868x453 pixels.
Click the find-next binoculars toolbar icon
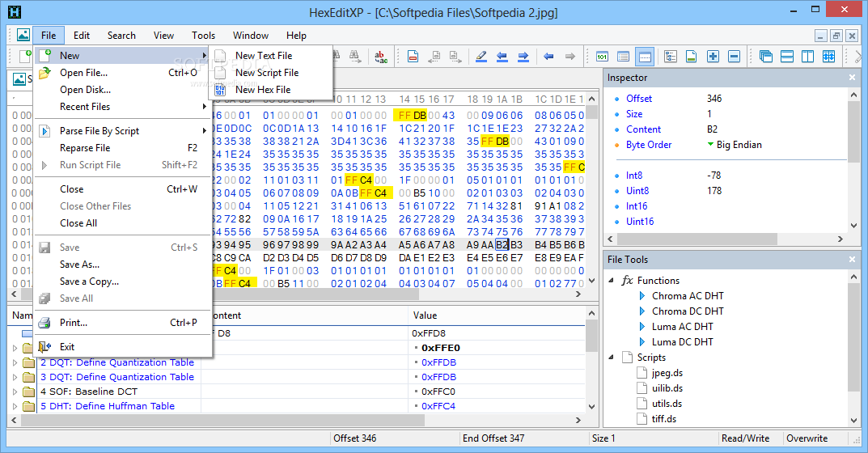coord(355,56)
